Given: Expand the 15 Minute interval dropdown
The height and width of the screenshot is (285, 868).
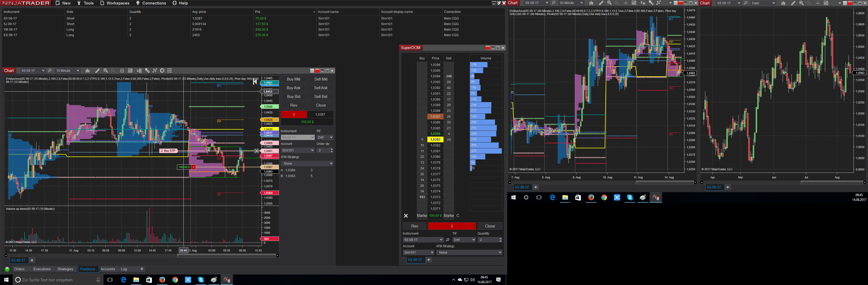Looking at the screenshot, I should coord(67,71).
